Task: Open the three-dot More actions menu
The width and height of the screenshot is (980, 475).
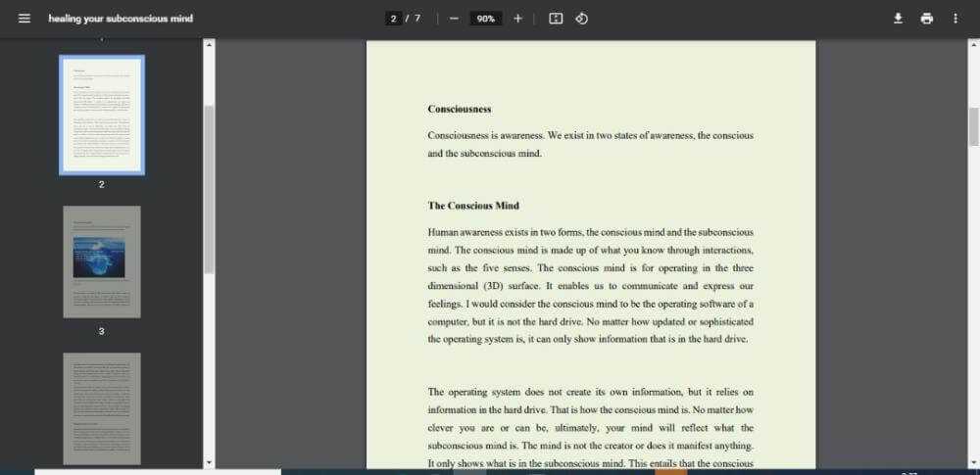Action: [x=955, y=19]
